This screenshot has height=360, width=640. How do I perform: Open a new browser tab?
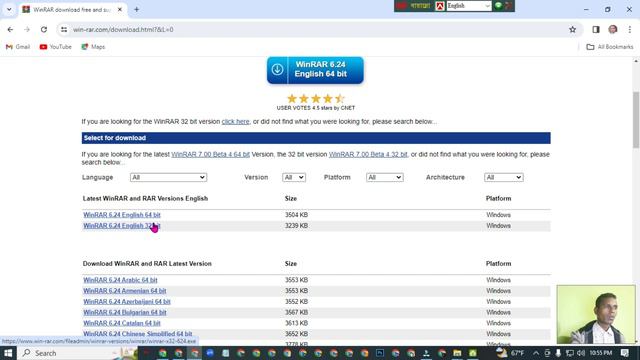(136, 9)
